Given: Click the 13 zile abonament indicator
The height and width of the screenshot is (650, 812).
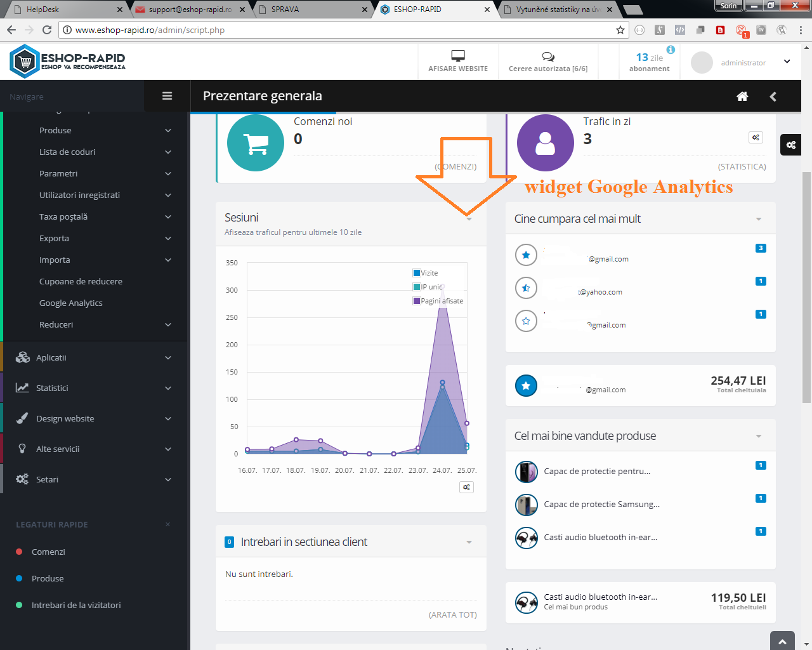Looking at the screenshot, I should [x=650, y=62].
